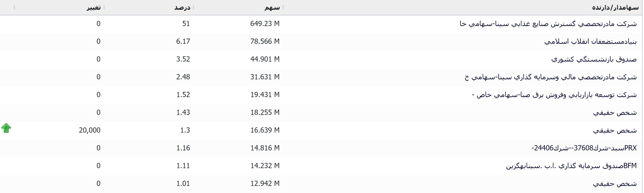Image resolution: width=644 pixels, height=193 pixels.
Task: Select the بنيادمستضعفان انقلاب اسلامي shareholder row
Action: [x=590, y=42]
